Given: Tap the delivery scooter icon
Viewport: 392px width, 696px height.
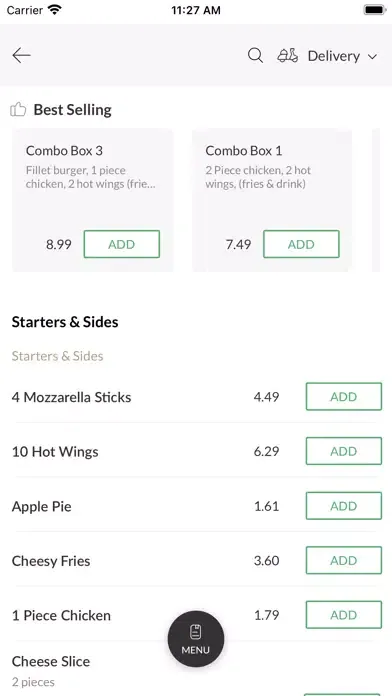Looking at the screenshot, I should pos(288,55).
